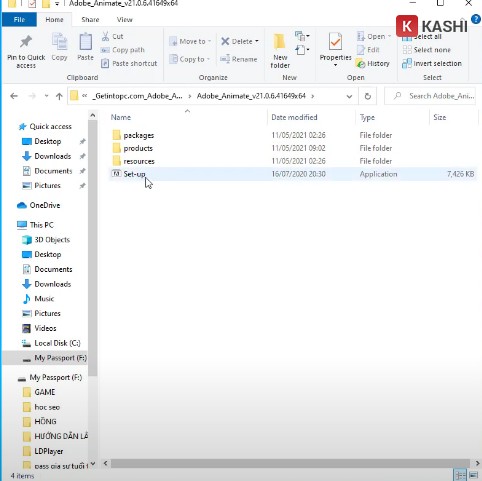Click the Forward navigation arrow
482x481 pixels.
(32, 96)
